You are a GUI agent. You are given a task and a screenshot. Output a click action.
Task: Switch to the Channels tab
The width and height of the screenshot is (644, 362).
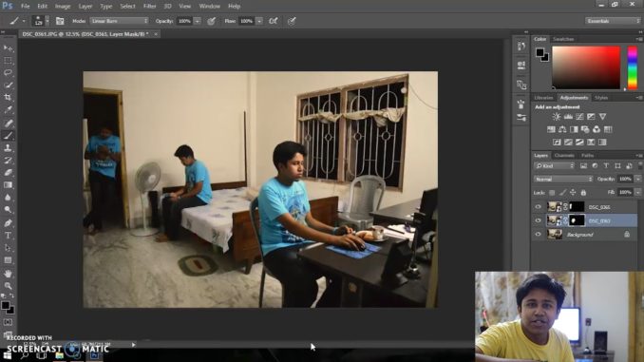click(564, 155)
